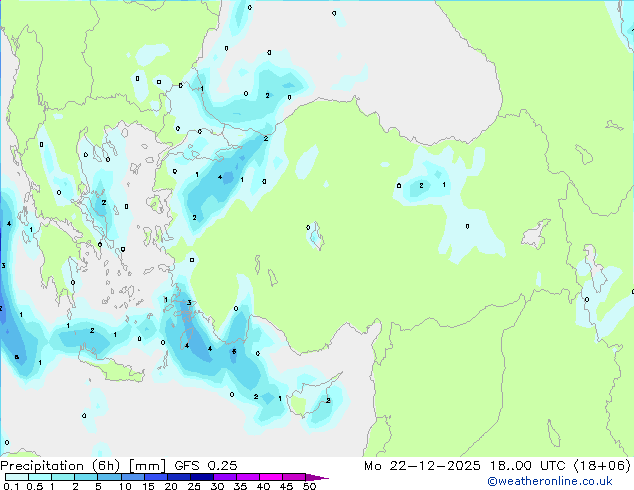Click the 'Precipitation' title word
The height and width of the screenshot is (490, 634).
point(42,466)
